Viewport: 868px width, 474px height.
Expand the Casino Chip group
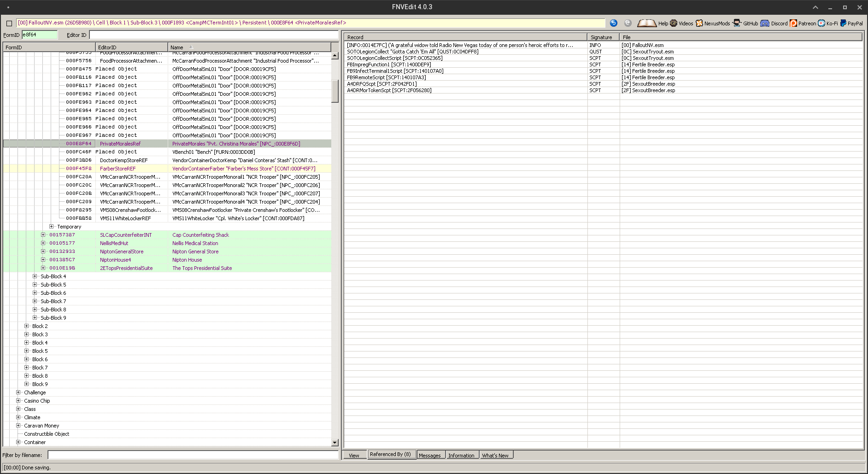18,401
